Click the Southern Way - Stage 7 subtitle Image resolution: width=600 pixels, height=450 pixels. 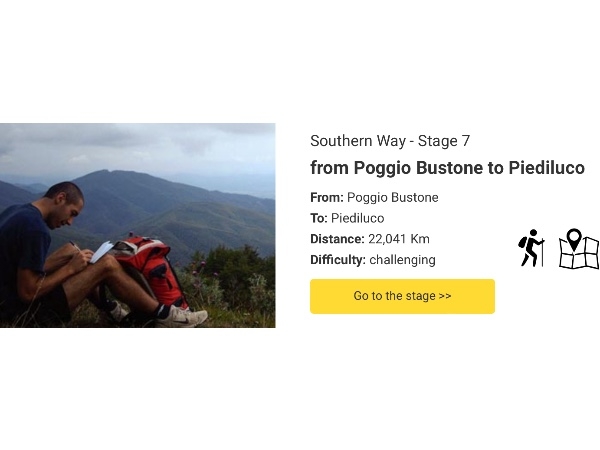(383, 140)
